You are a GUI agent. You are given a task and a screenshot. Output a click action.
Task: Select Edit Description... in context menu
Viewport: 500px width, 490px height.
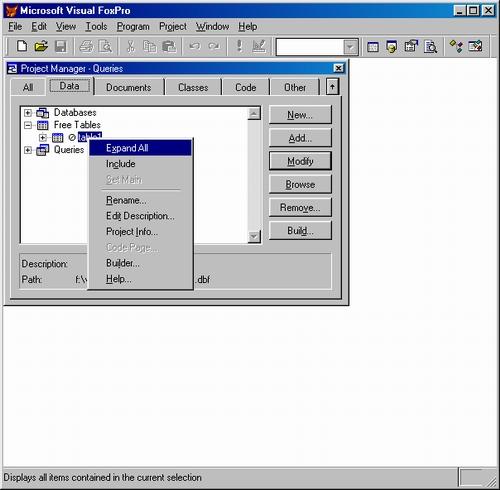click(x=140, y=216)
